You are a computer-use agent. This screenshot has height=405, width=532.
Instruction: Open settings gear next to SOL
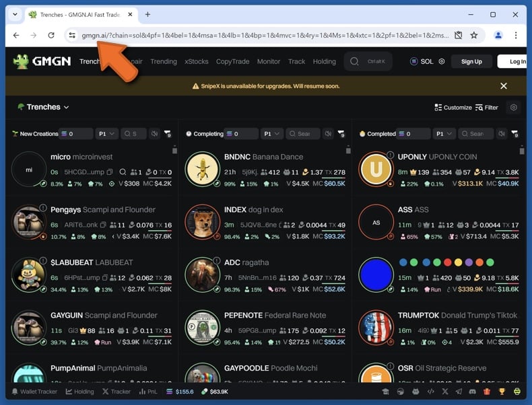(441, 61)
